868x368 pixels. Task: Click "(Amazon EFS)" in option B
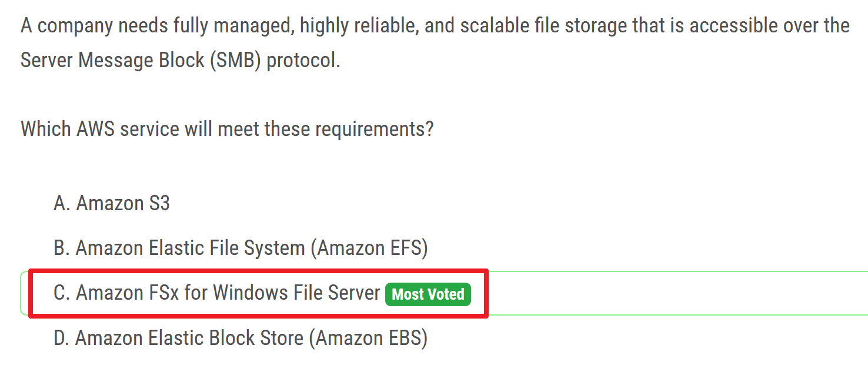click(369, 248)
